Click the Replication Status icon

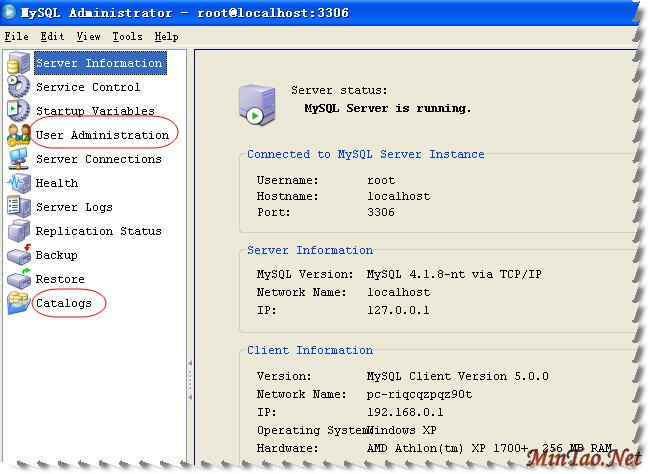click(x=18, y=231)
